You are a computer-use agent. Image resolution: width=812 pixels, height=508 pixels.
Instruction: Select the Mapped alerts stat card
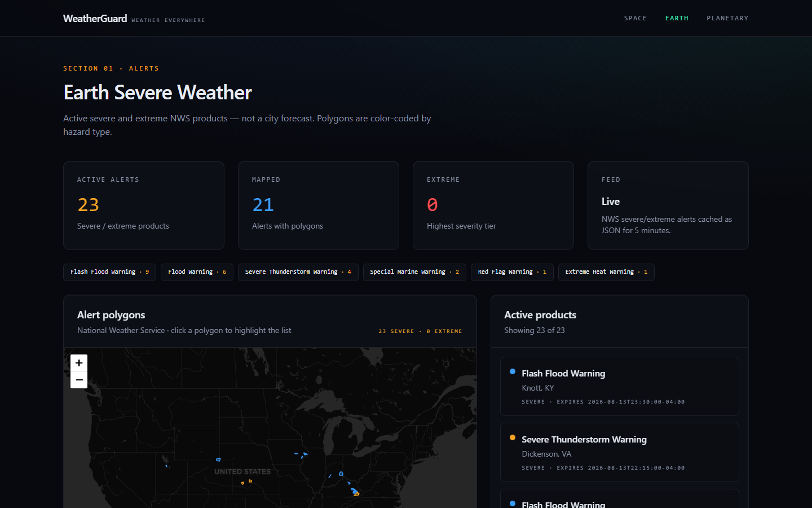(319, 205)
